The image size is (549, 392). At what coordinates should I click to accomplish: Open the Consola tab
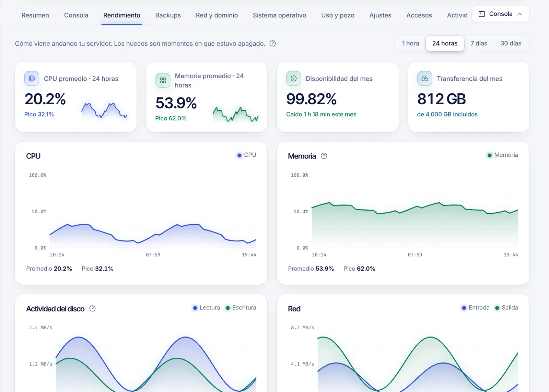(x=76, y=15)
